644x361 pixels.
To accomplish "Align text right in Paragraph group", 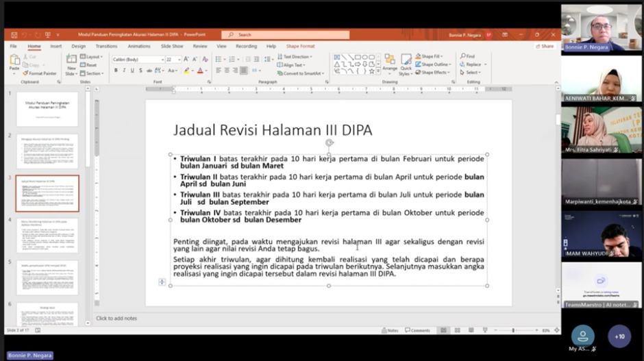I will [x=236, y=71].
